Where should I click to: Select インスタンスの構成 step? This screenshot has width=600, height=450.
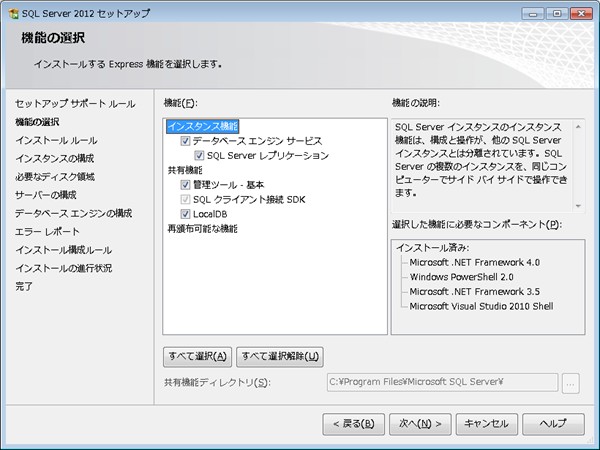(x=55, y=158)
